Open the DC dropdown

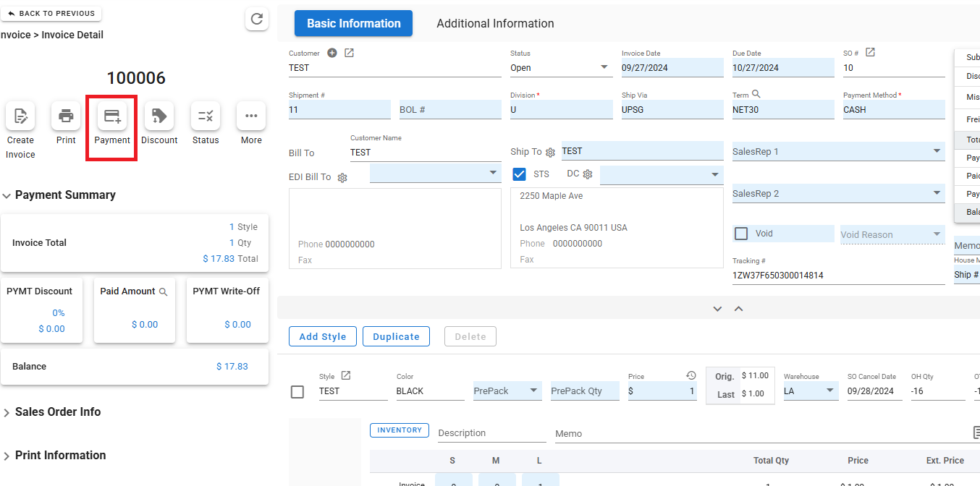[x=662, y=175]
